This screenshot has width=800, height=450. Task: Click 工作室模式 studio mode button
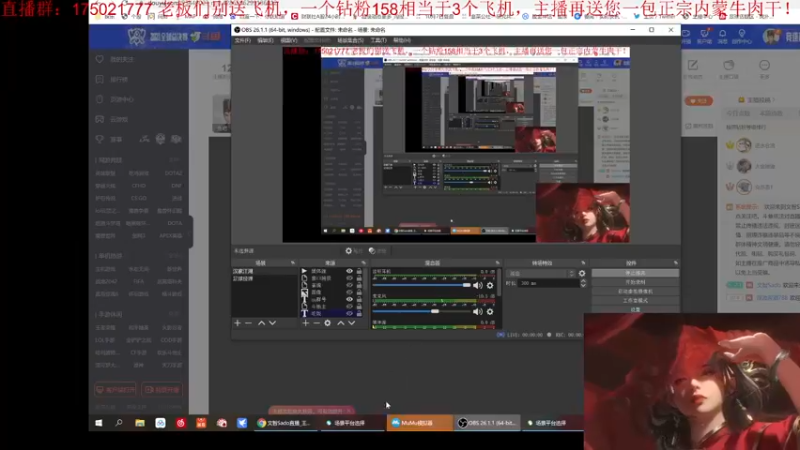pyautogui.click(x=635, y=301)
